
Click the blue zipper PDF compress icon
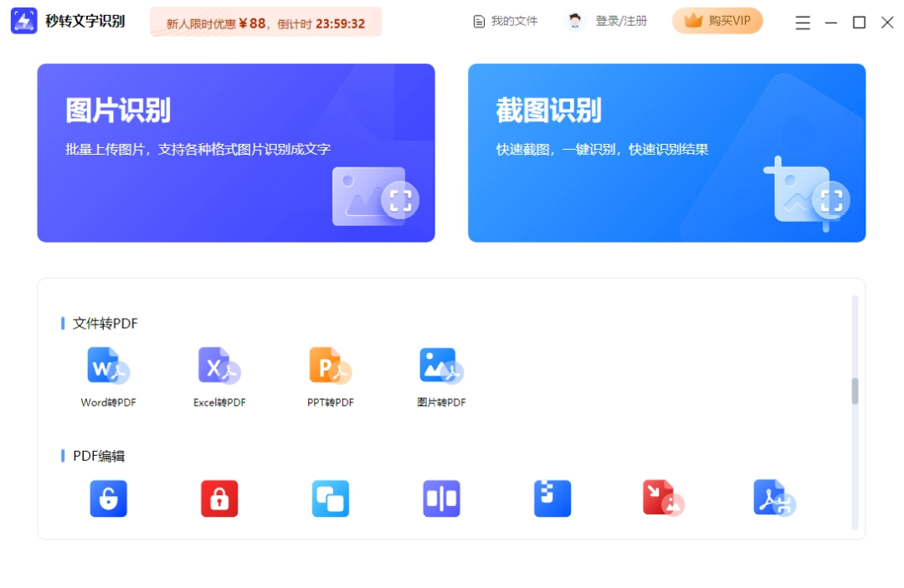(552, 499)
